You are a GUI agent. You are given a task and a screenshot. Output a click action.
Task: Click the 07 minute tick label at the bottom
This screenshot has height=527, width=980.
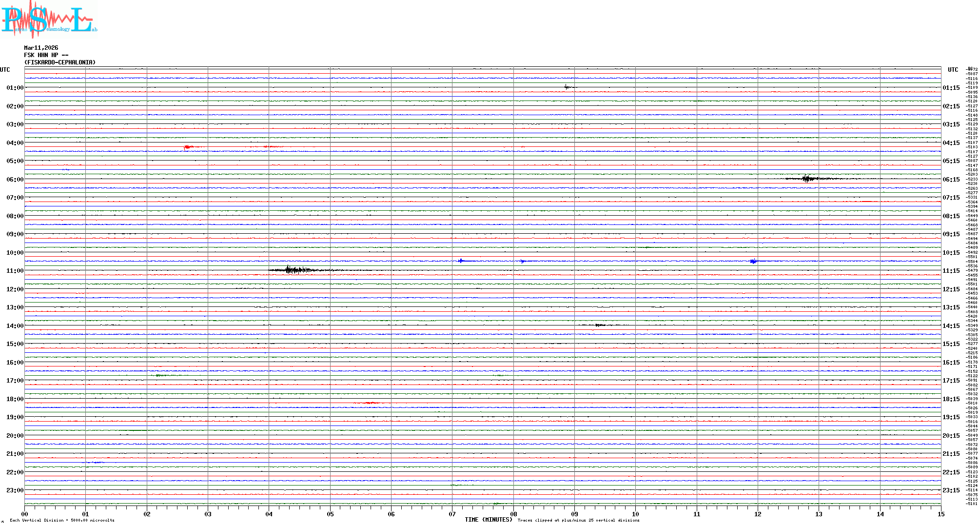click(452, 514)
